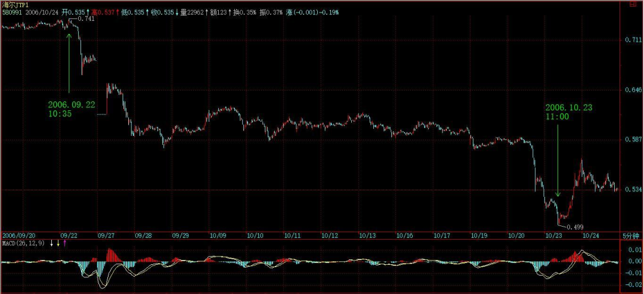Click the open price 开0.535

(x=73, y=13)
